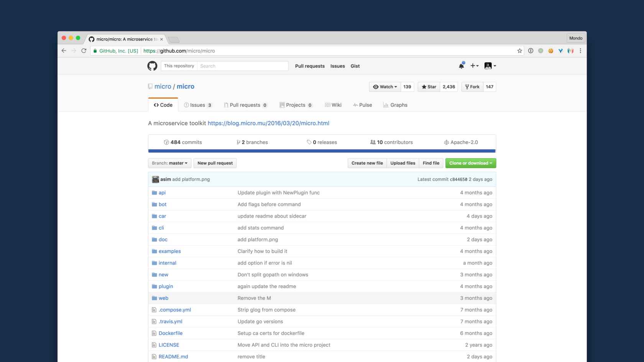Open the internal folder
Viewport: 644px width, 362px height.
(168, 263)
